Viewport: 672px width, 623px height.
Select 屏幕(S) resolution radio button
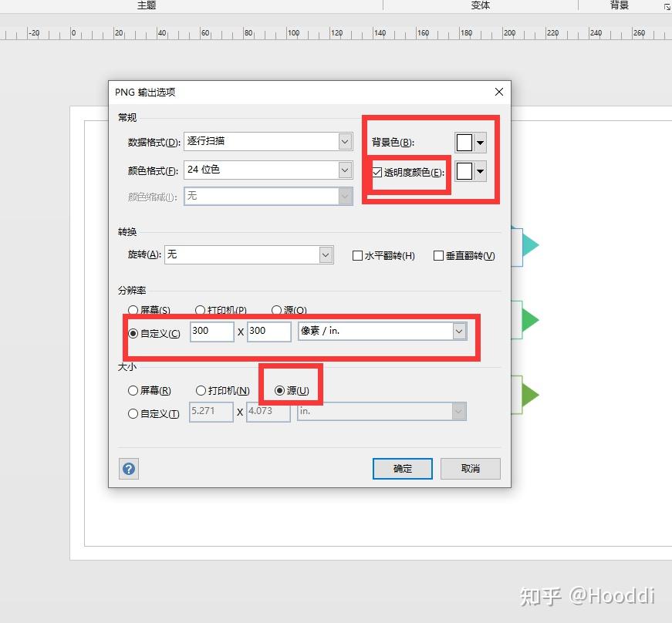[x=133, y=310]
